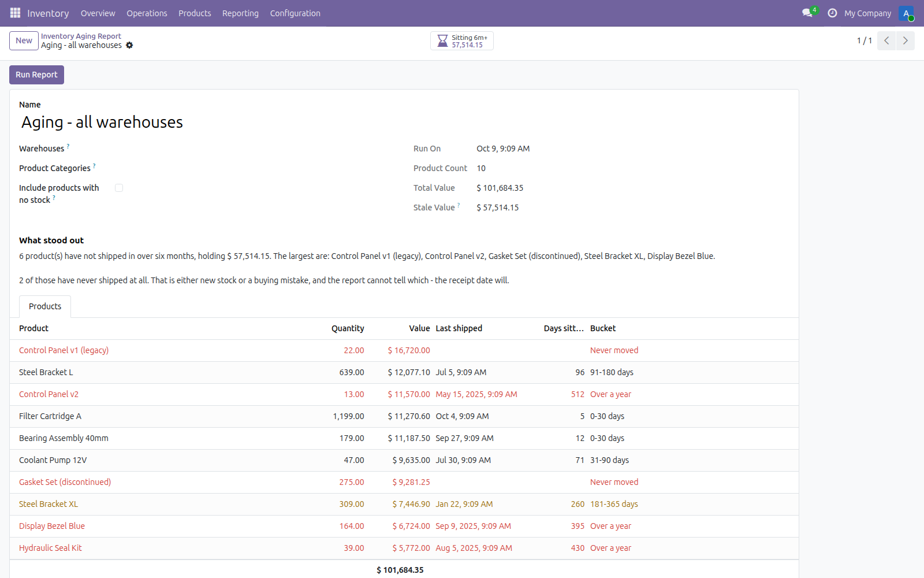Image resolution: width=924 pixels, height=578 pixels.
Task: Open the discuss messages icon
Action: [x=807, y=13]
